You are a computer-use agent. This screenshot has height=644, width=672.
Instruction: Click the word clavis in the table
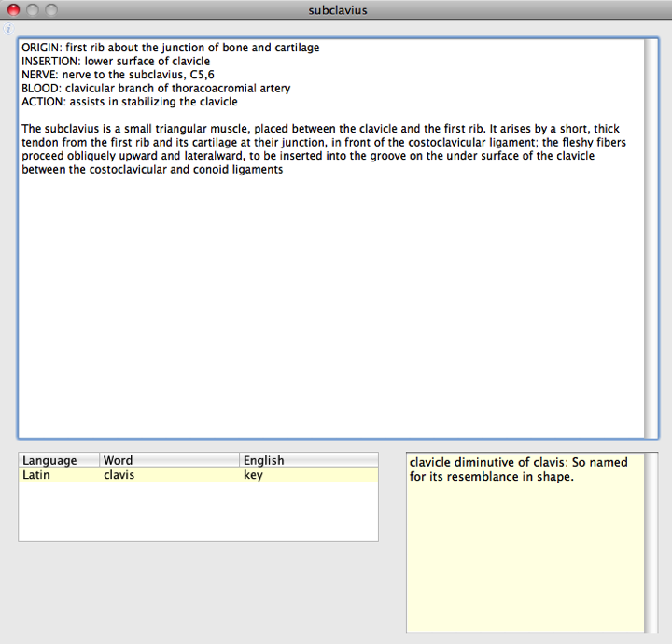[119, 475]
